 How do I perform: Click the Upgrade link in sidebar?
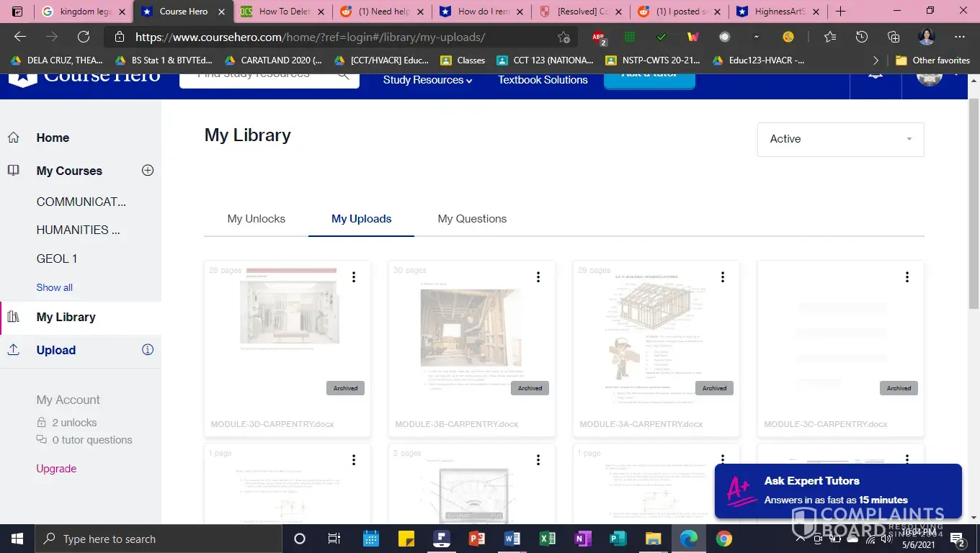56,469
